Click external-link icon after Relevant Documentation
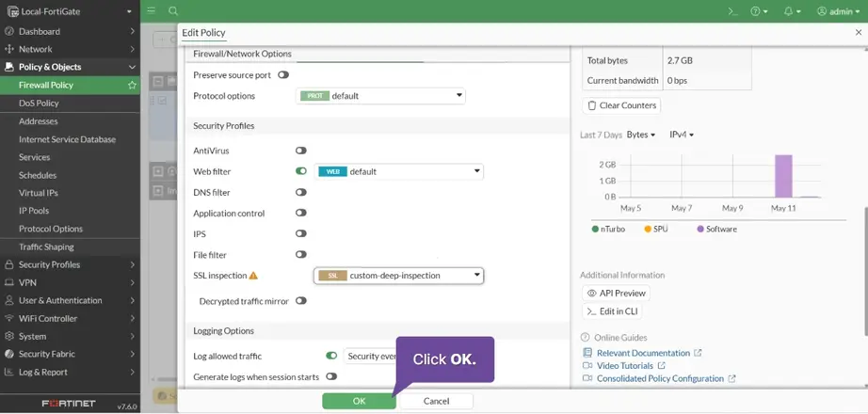868x414 pixels. [698, 353]
